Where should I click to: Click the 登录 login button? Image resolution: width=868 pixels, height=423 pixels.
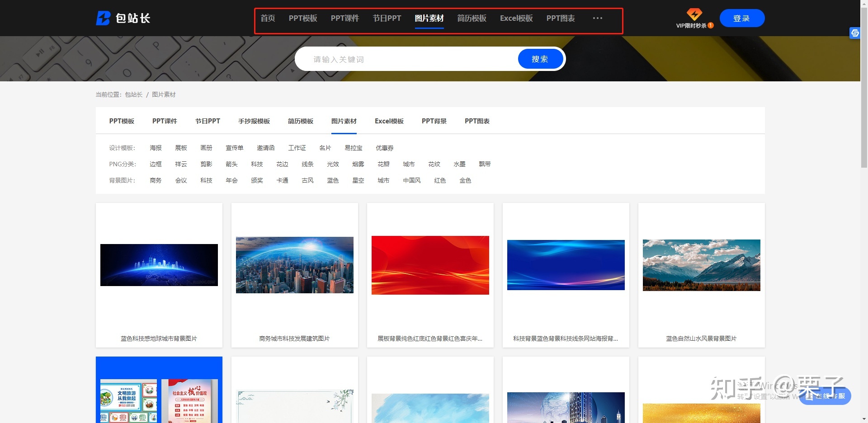[742, 18]
